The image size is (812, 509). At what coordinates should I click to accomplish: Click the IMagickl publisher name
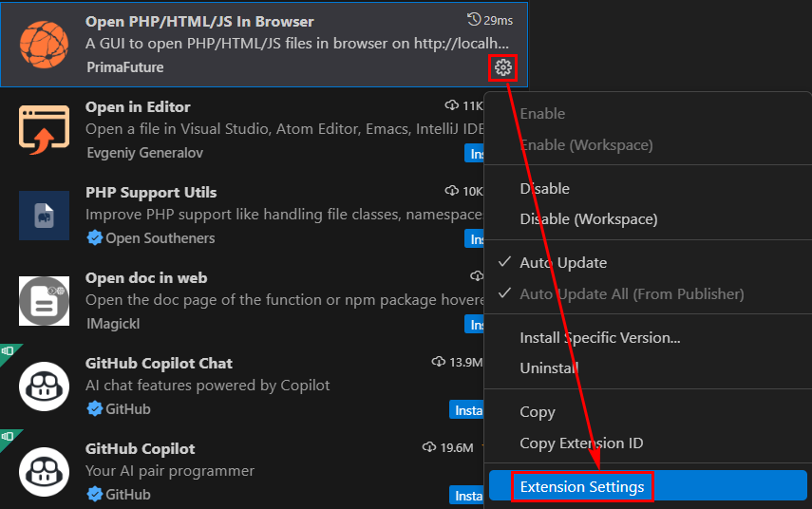[113, 324]
